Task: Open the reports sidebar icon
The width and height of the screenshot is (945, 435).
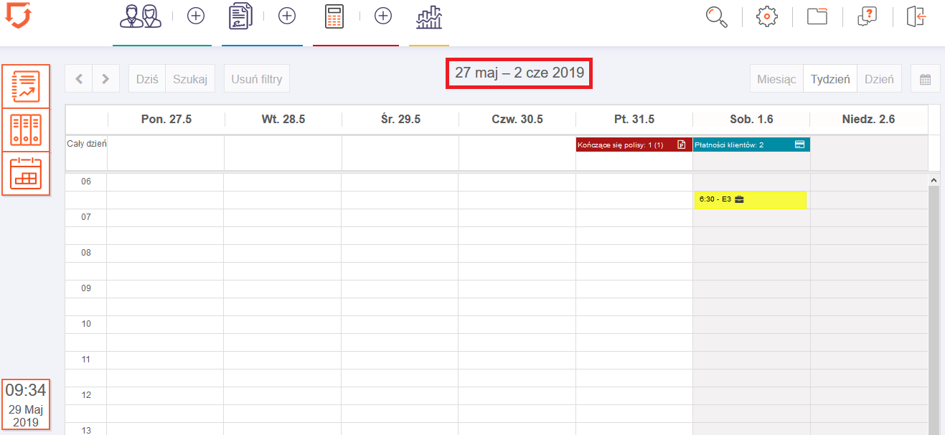Action: pos(25,86)
